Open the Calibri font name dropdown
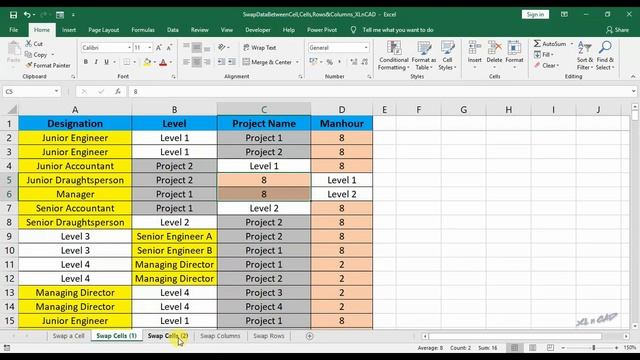Viewport: 640px width, 360px height. point(129,48)
